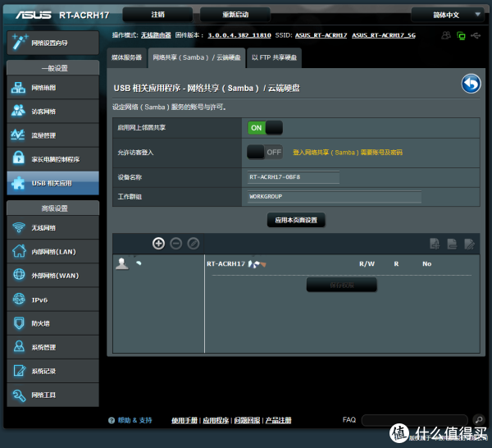Click the USB status icon in header
Screen dimensions: 492x448
coord(476,35)
